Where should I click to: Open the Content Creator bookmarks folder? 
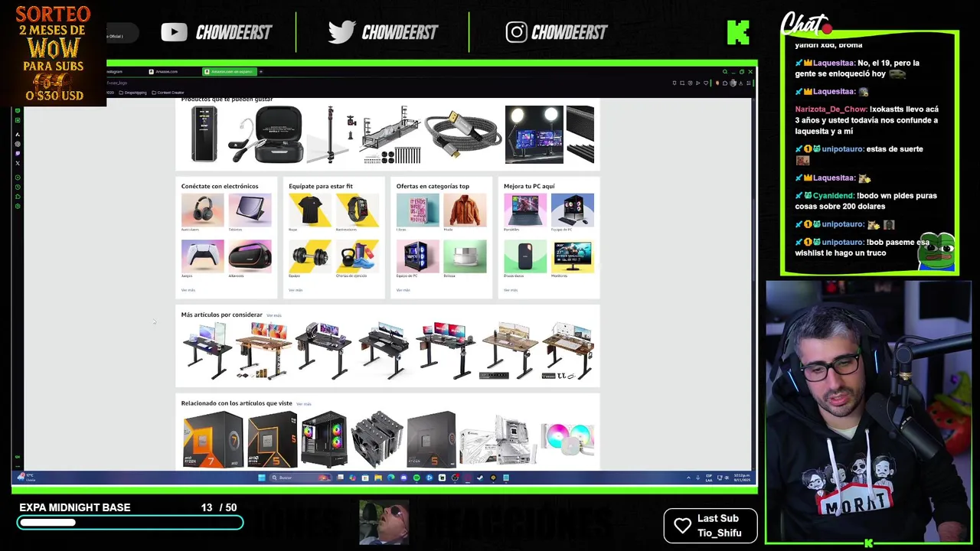pos(168,93)
